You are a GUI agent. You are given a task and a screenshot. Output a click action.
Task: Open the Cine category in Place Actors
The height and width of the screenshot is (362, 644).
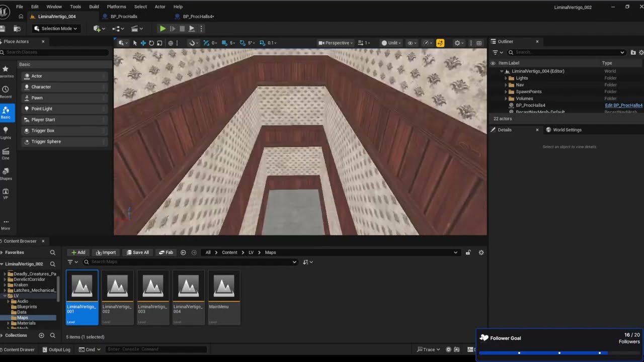click(x=6, y=153)
